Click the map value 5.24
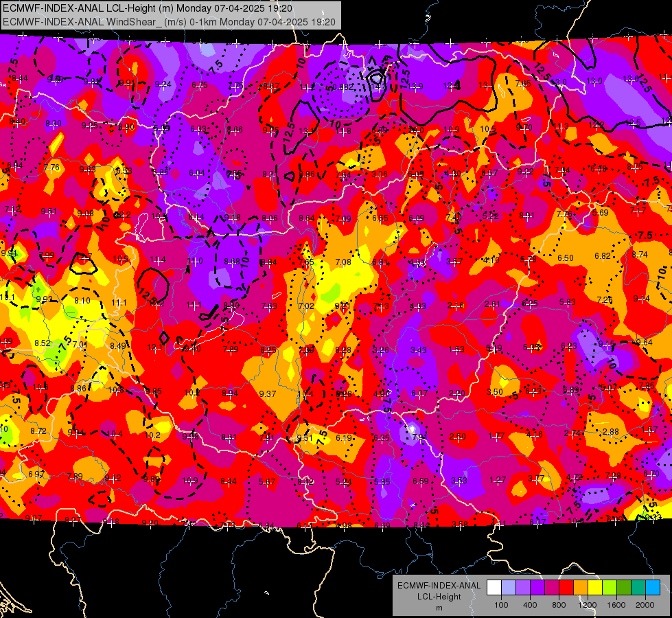Screen dimensions: 672x618 point(344,482)
